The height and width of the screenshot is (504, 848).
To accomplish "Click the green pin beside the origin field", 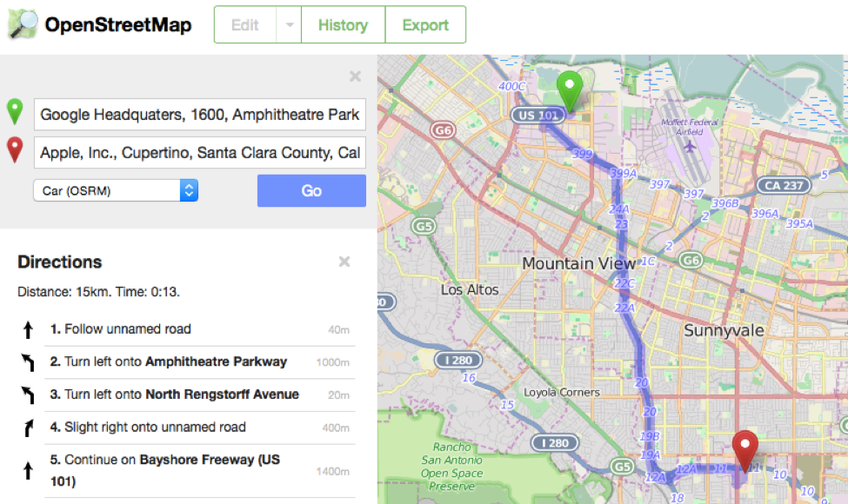I will point(15,112).
